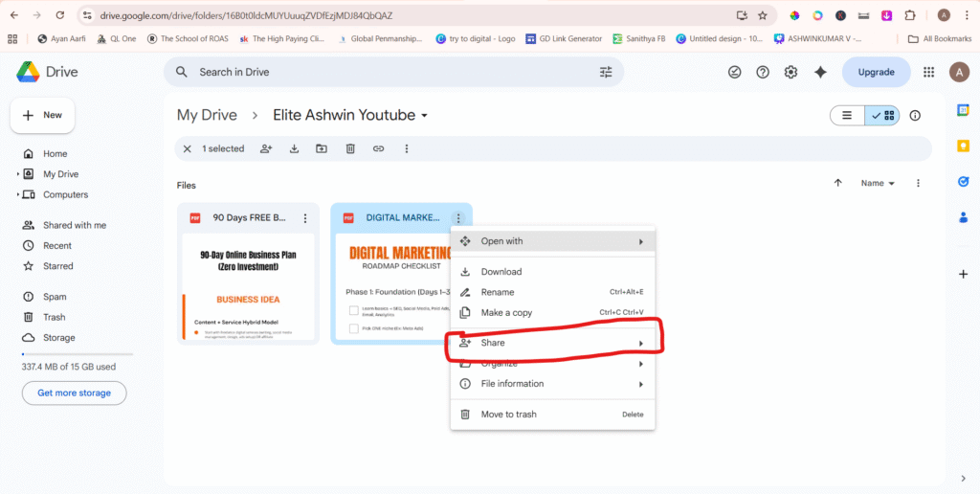Screen dimensions: 980x494
Task: Expand the Elite Ashwin Youtube folder dropdown
Action: pyautogui.click(x=424, y=116)
